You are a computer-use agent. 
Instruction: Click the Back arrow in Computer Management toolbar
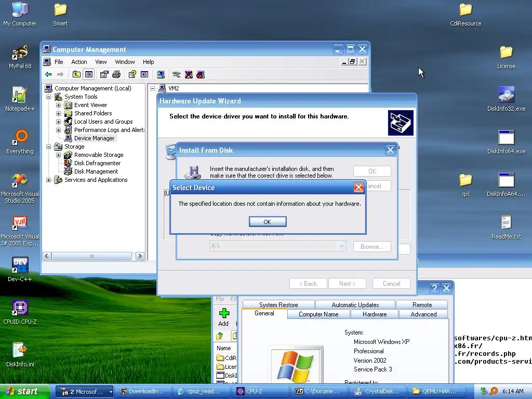[x=48, y=74]
